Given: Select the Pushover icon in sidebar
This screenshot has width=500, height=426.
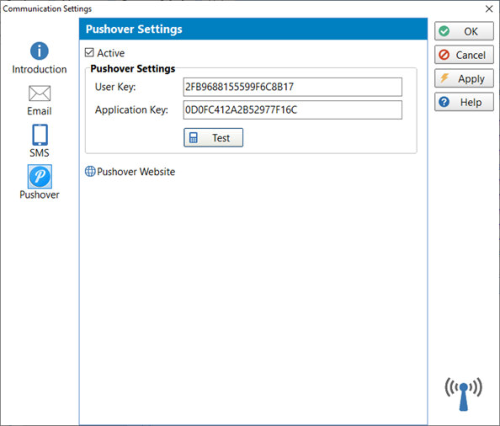Looking at the screenshot, I should [x=40, y=176].
